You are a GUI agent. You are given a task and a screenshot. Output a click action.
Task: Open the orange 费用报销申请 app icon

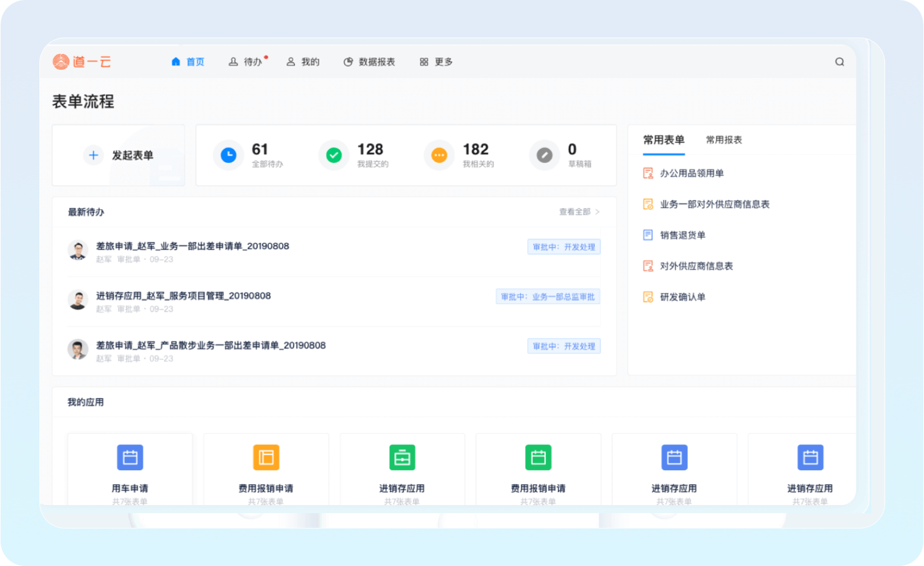[x=266, y=458]
